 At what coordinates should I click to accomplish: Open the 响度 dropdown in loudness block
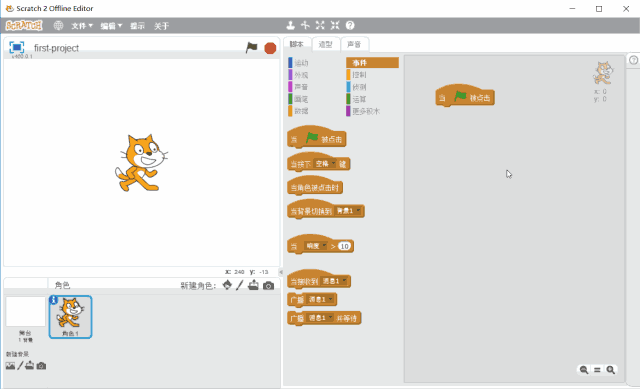[316, 246]
